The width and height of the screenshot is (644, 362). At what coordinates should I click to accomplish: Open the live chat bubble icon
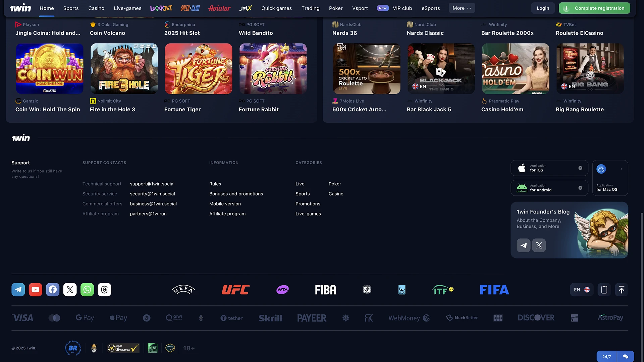pyautogui.click(x=626, y=356)
